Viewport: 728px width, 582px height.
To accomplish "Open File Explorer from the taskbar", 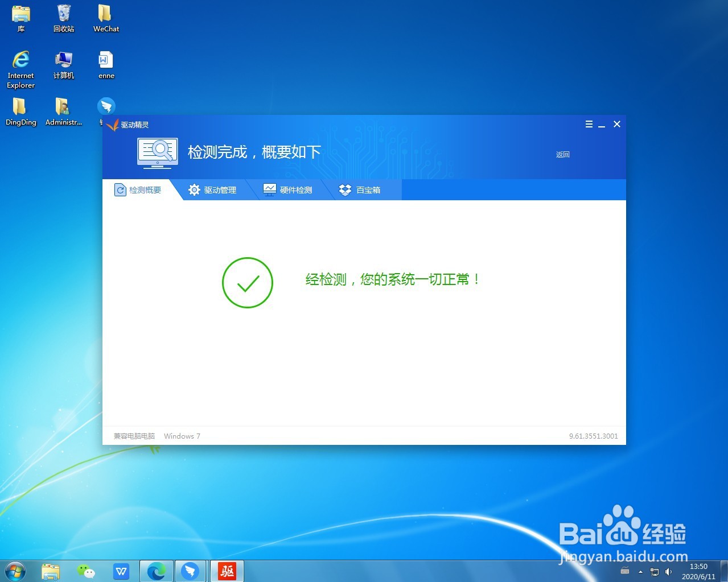I will 51,571.
